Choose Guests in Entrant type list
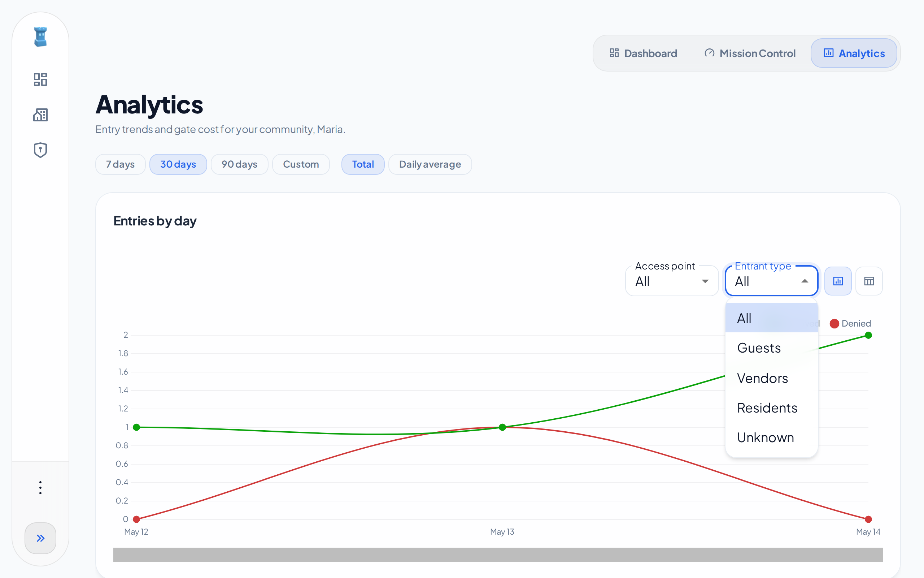 click(771, 348)
